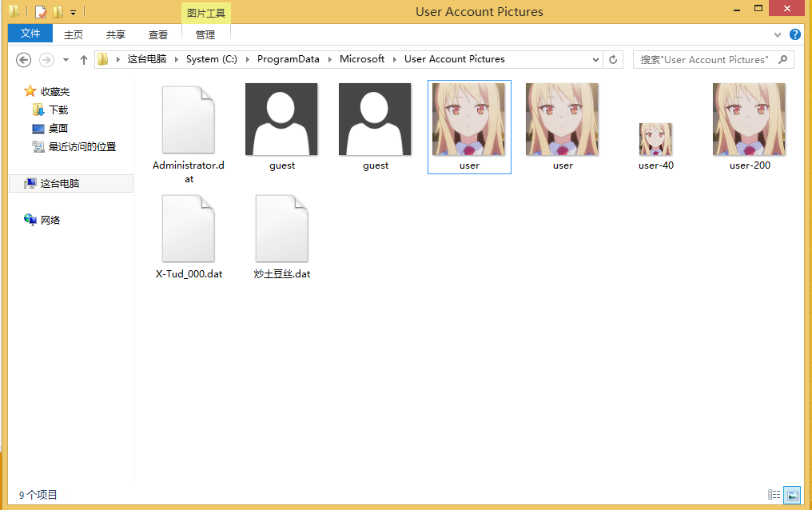Image resolution: width=812 pixels, height=510 pixels.
Task: Select 下载 (Downloads) in favorites sidebar
Action: pyautogui.click(x=58, y=110)
